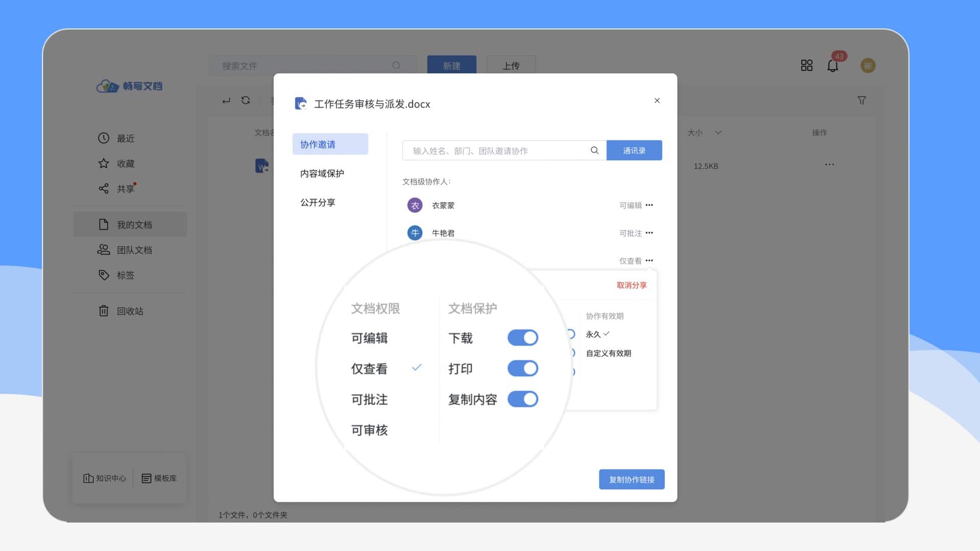Switch to 协作邀请 tab
Viewport: 980px width, 551px height.
point(330,144)
